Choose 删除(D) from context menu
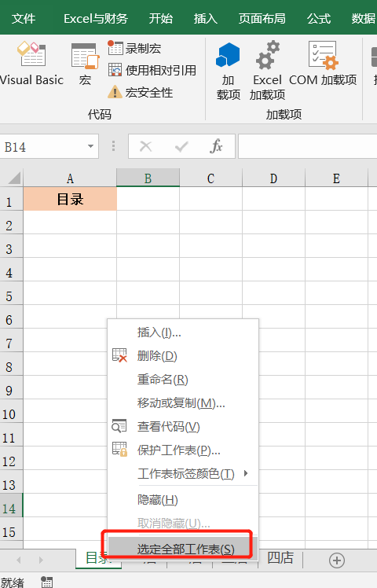The image size is (377, 588). (183, 356)
